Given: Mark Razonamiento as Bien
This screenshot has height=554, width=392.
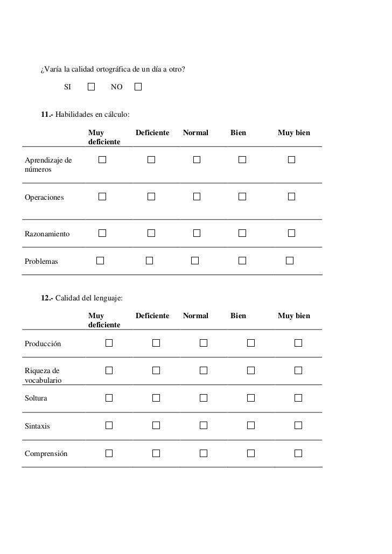Looking at the screenshot, I should [242, 233].
